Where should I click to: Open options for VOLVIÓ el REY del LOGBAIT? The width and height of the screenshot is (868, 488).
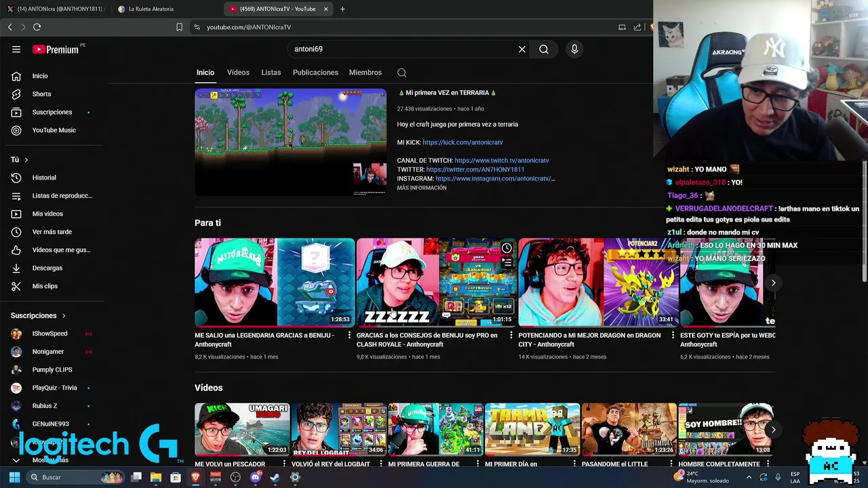(381, 464)
